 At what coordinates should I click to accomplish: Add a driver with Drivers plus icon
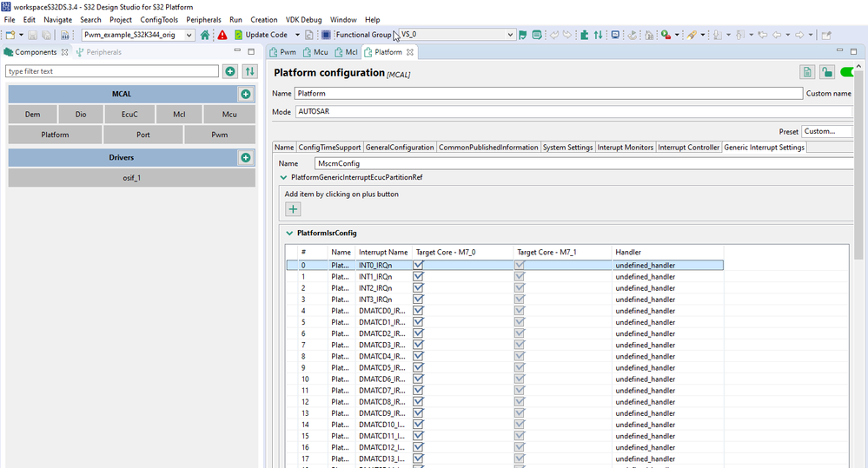[x=245, y=158]
